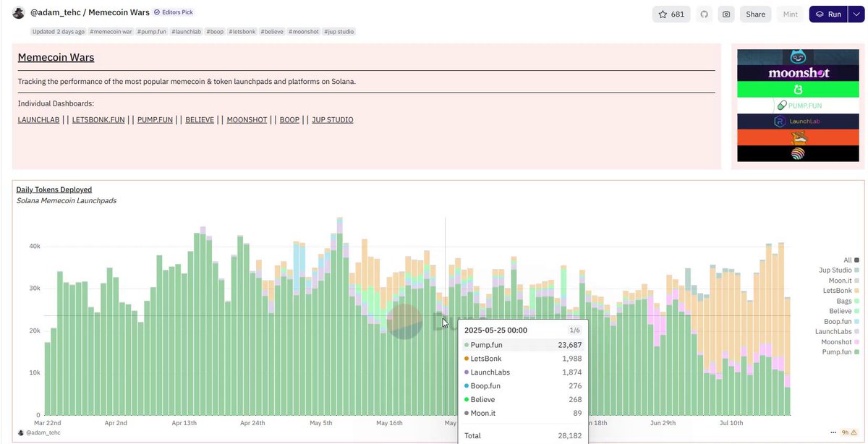Click the moonshot logo banner
Screen dimensions: 868x444
tap(798, 73)
